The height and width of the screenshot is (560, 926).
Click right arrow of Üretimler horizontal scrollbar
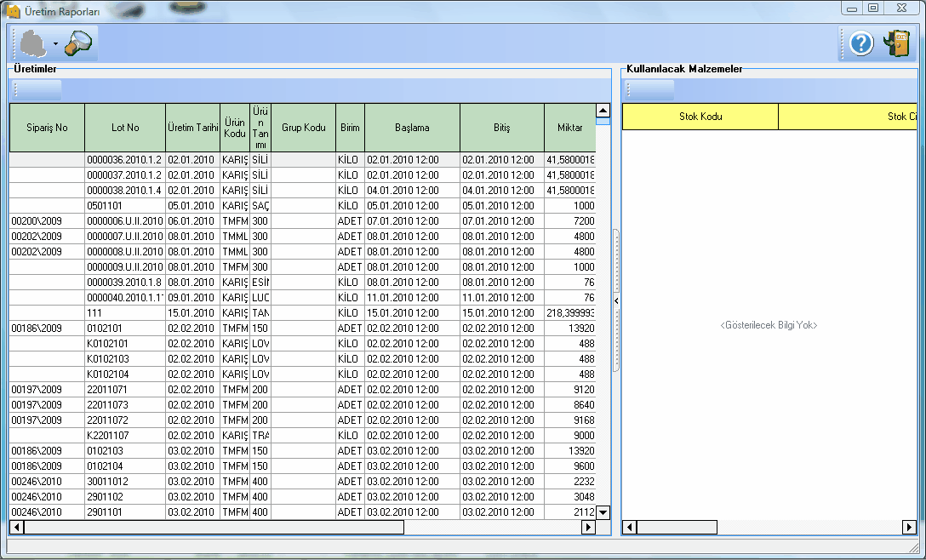588,527
